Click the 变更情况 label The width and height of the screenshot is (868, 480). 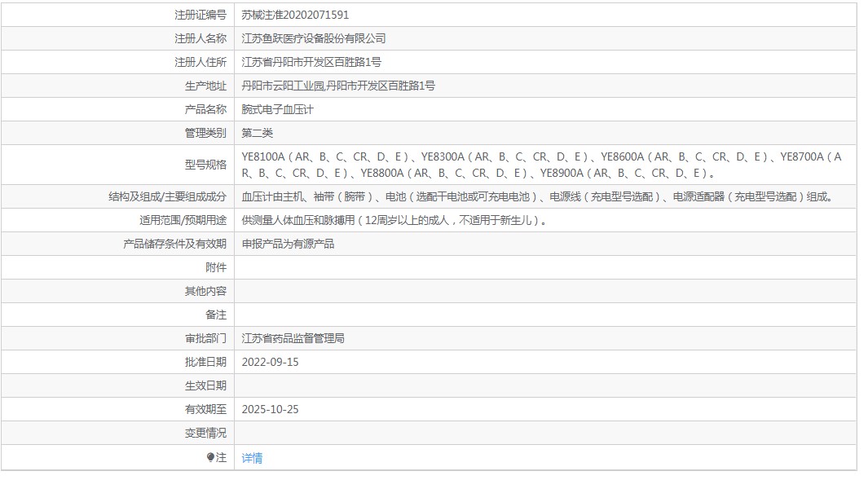pyautogui.click(x=205, y=433)
